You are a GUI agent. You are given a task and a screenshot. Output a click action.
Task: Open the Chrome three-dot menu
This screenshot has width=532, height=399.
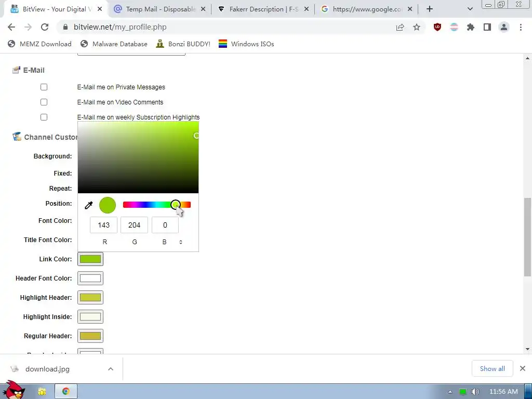click(x=521, y=27)
